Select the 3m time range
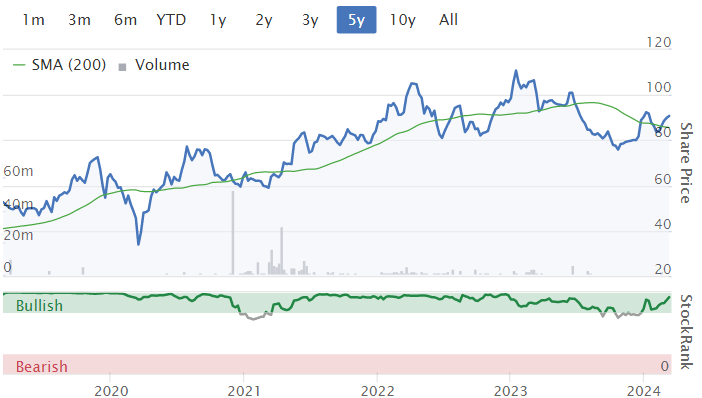The height and width of the screenshot is (398, 702). point(79,20)
